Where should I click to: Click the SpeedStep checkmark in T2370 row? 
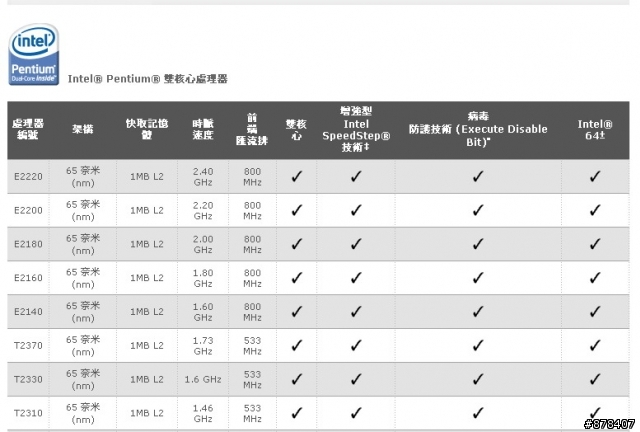[x=356, y=346]
